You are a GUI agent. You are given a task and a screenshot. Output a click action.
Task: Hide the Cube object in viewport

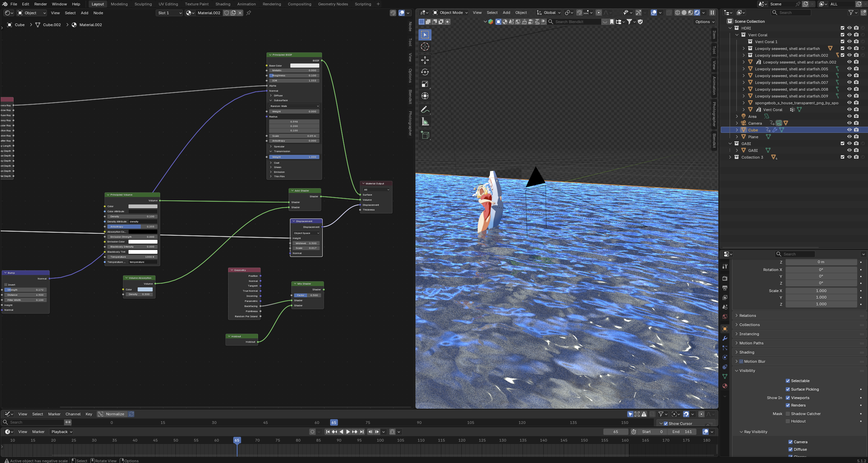(x=849, y=130)
